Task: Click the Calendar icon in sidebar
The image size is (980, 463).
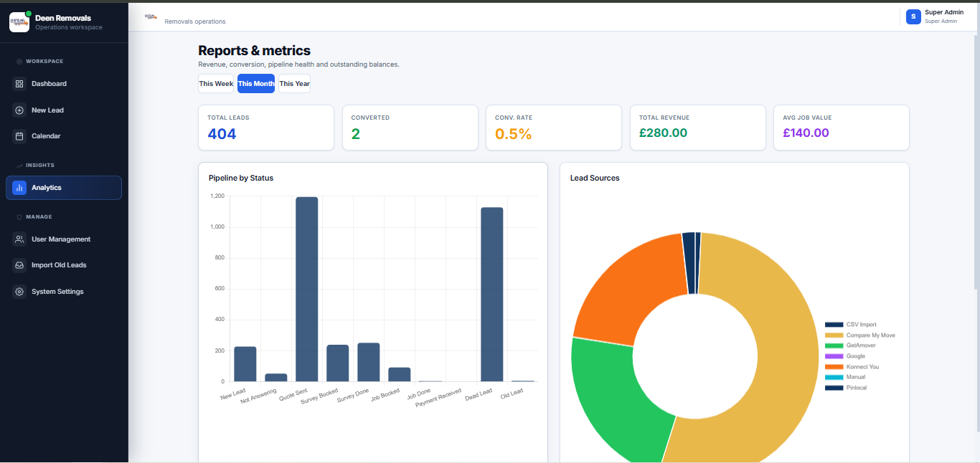Action: (19, 136)
